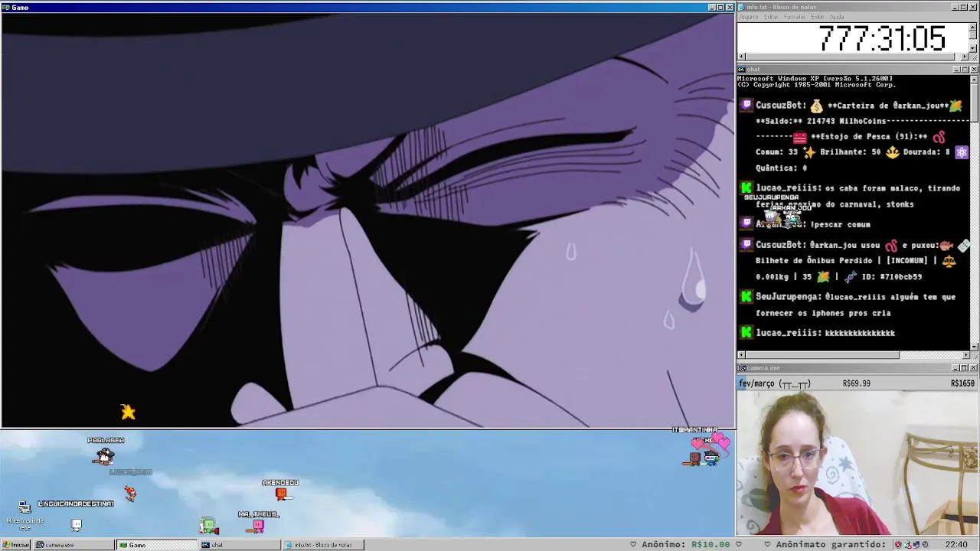Open Editar menu in Bloco de notas
Image resolution: width=980 pixels, height=551 pixels.
click(x=771, y=17)
